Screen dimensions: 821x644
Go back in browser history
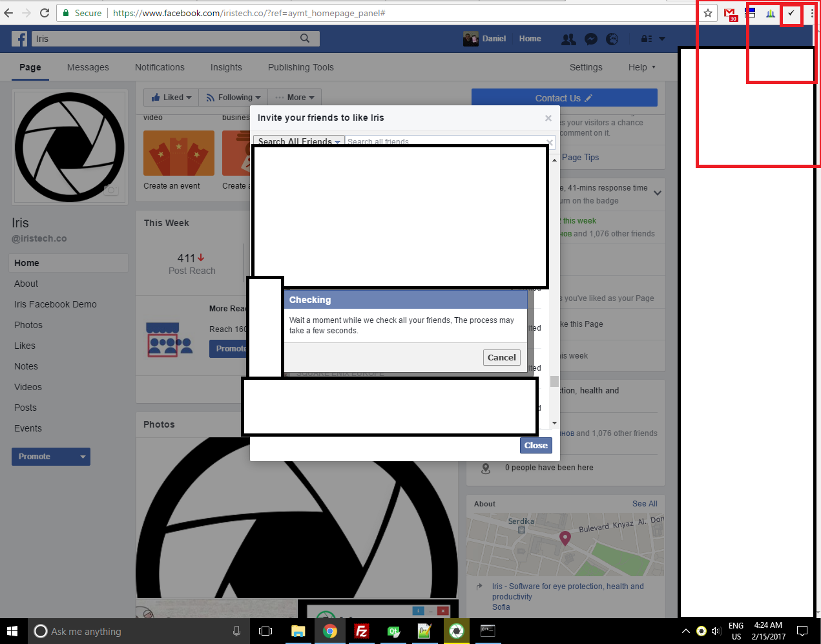coord(8,13)
